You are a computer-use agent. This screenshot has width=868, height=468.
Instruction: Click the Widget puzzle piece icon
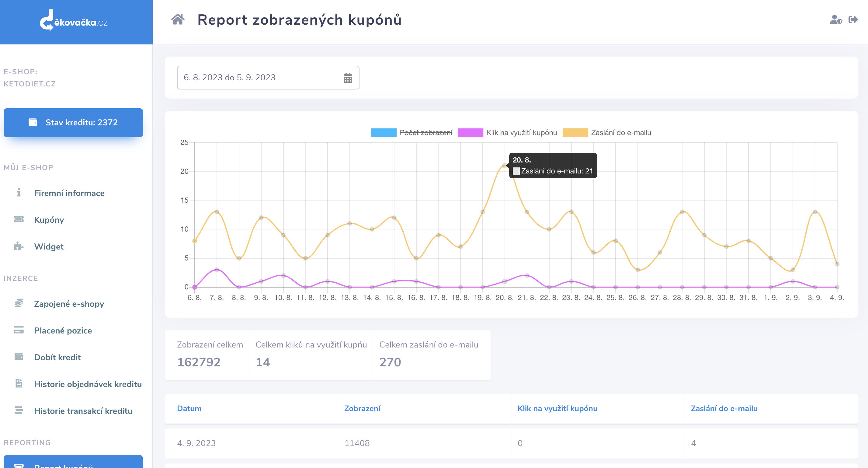tap(19, 246)
